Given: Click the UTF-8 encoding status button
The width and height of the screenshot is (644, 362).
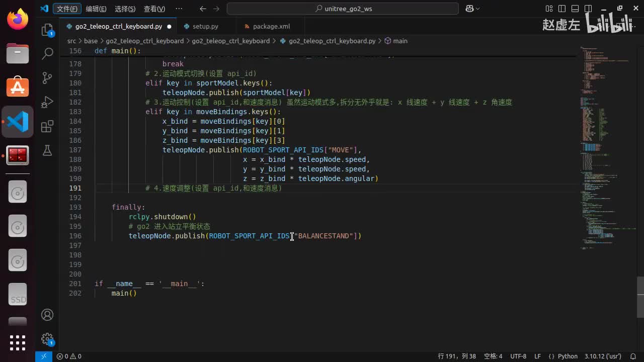Looking at the screenshot, I should click(518, 356).
